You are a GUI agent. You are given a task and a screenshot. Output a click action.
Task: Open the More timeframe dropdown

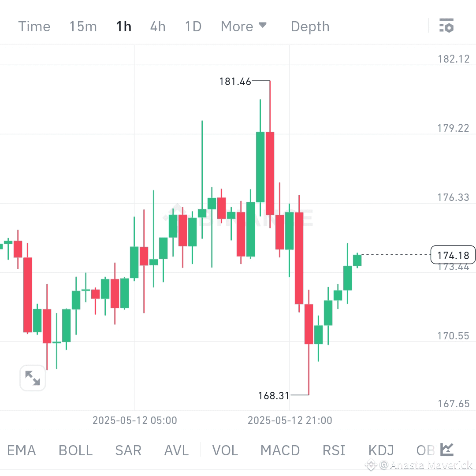[243, 26]
